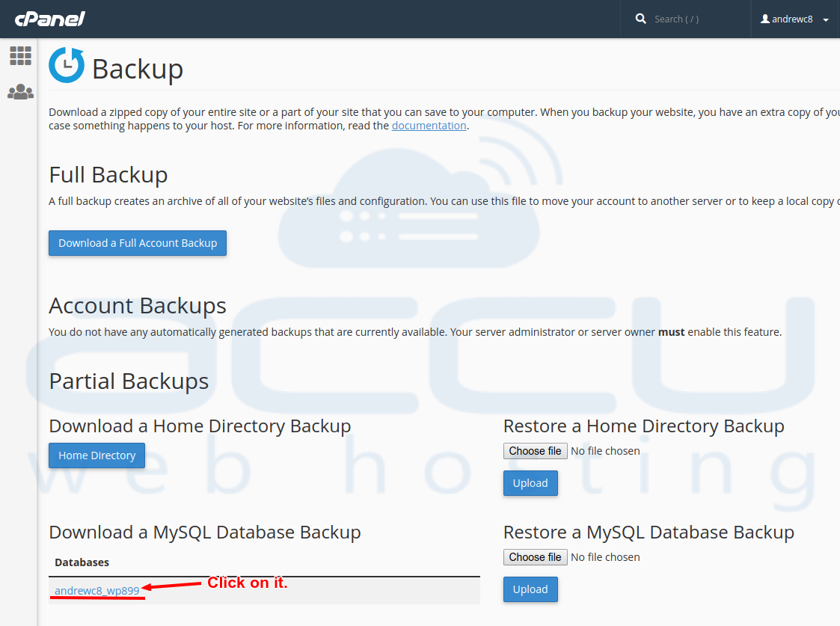
Task: Choose file for Home Directory restore
Action: [535, 451]
